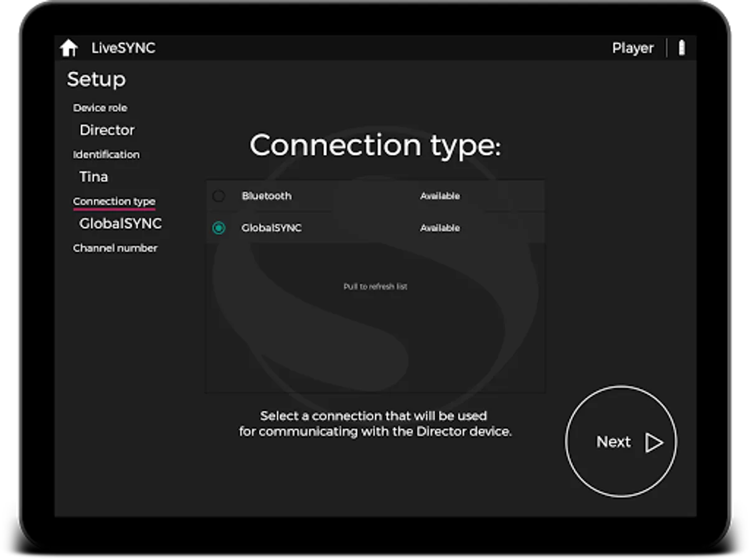This screenshot has height=560, width=749.
Task: Click the GlobalSYNC label in list
Action: click(x=271, y=228)
